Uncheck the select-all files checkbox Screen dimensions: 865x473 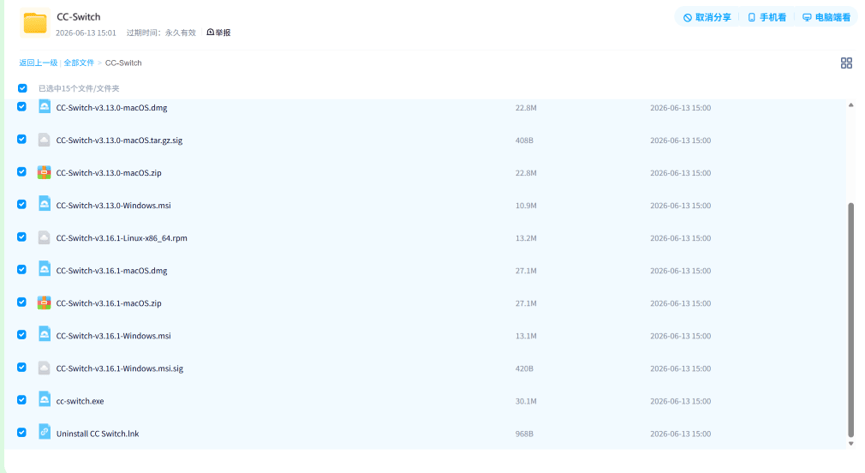pyautogui.click(x=22, y=88)
